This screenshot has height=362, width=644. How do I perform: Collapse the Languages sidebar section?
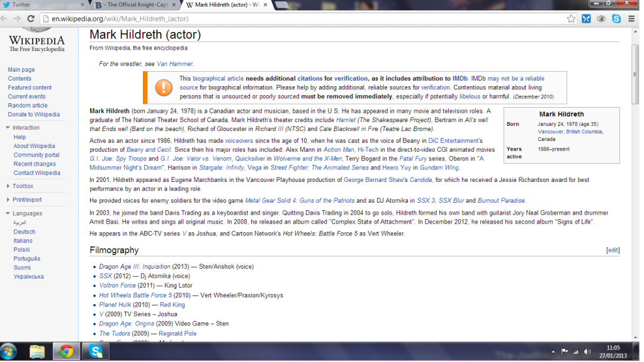point(26,213)
